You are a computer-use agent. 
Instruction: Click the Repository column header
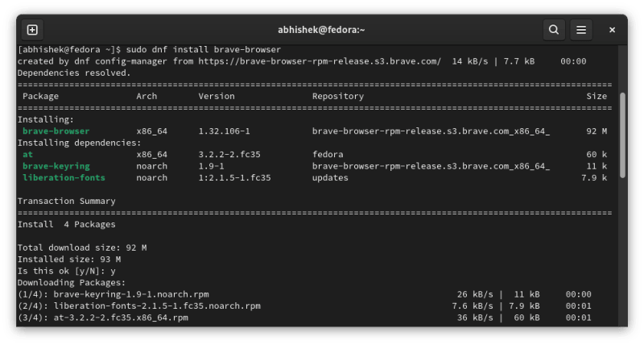[x=337, y=96]
